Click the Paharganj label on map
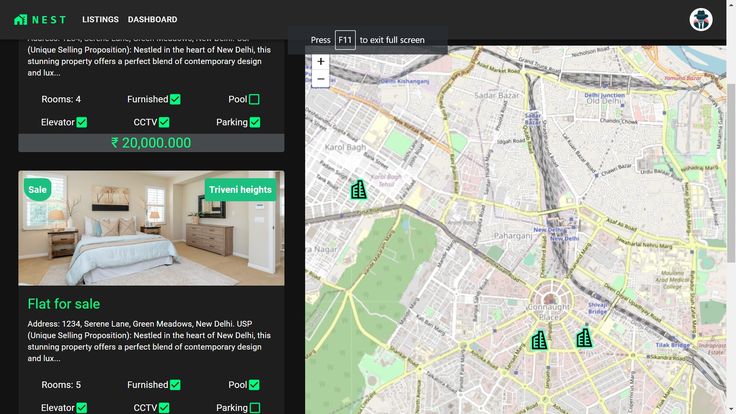 click(x=513, y=236)
